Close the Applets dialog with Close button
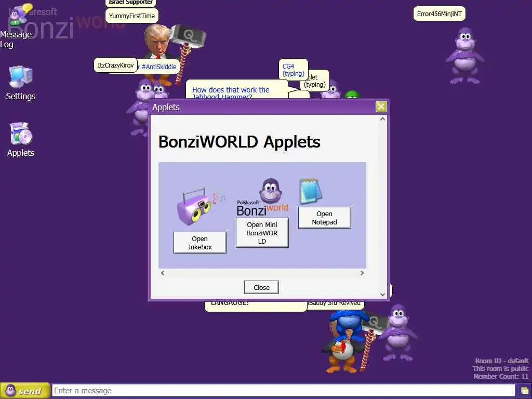Screen dimensions: 532x399 [261, 287]
